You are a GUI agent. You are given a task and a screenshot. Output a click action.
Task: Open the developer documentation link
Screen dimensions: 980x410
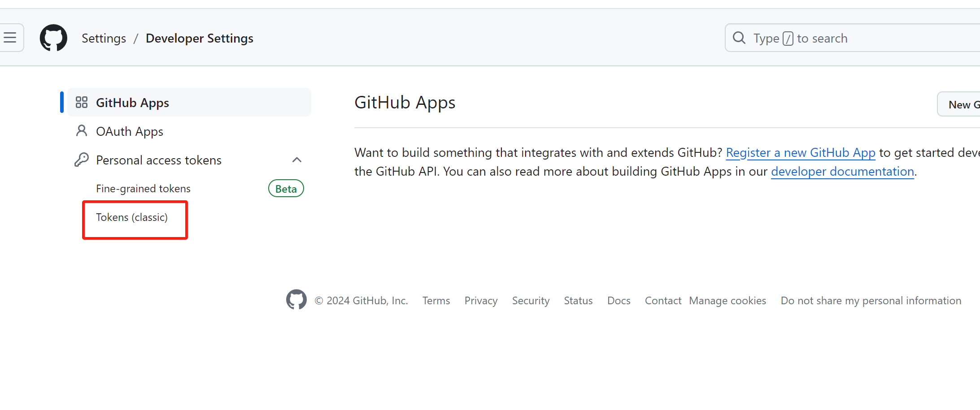pos(842,172)
